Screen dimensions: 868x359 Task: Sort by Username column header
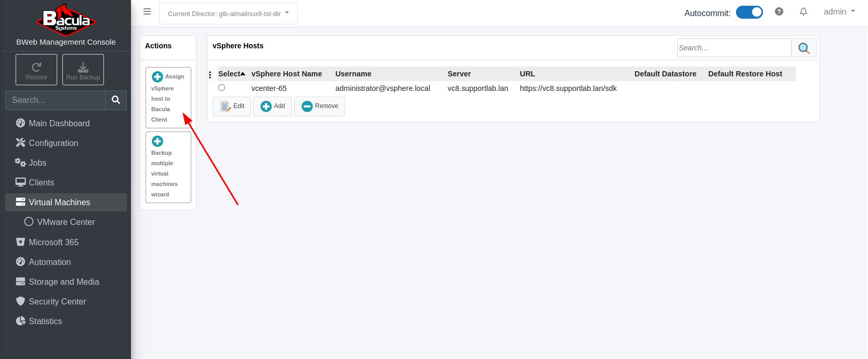(x=353, y=74)
